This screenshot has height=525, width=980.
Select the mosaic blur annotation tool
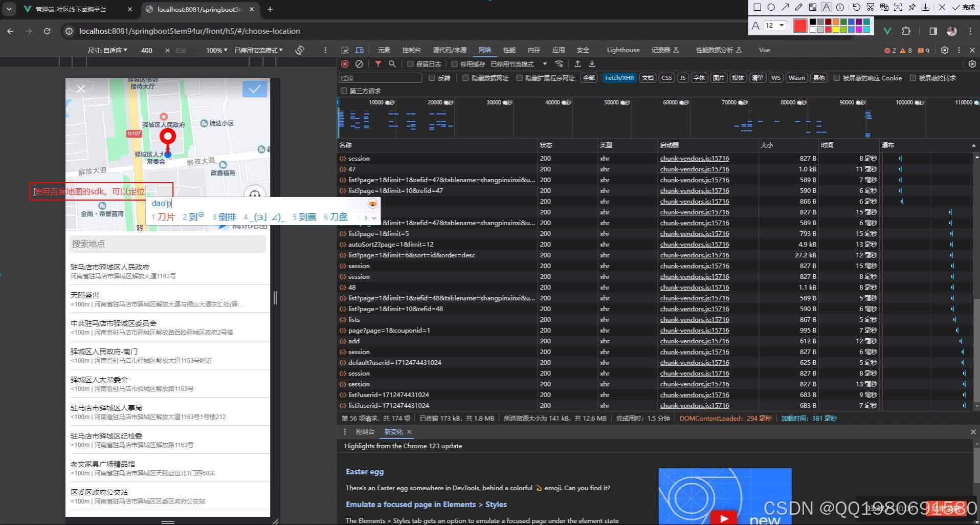(x=813, y=7)
